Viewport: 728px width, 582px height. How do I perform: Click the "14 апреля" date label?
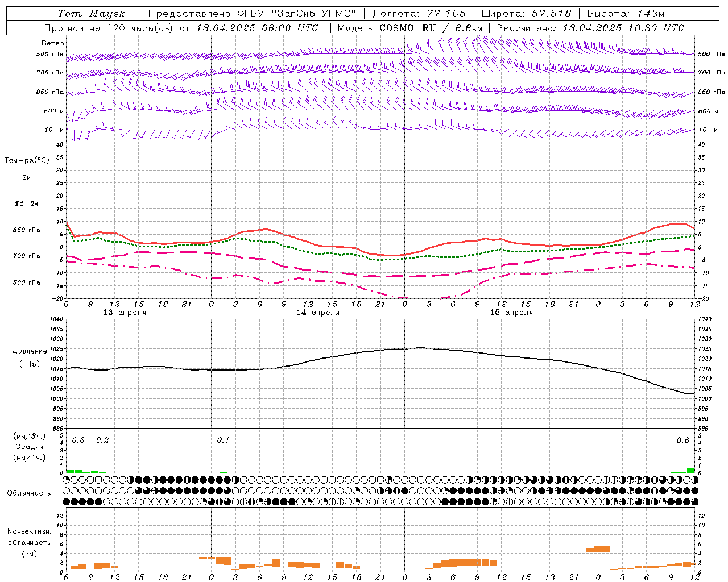[x=318, y=313]
